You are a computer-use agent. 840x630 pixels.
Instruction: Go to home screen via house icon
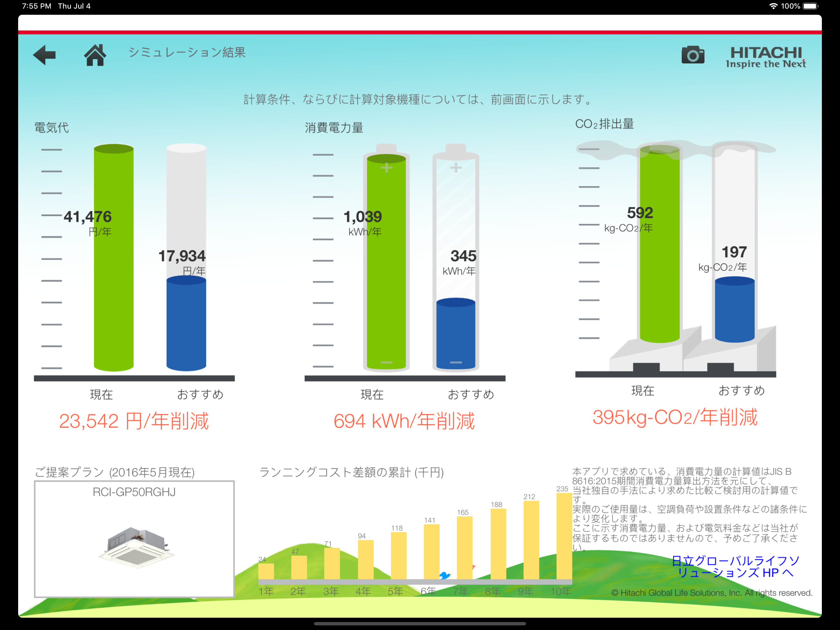95,55
